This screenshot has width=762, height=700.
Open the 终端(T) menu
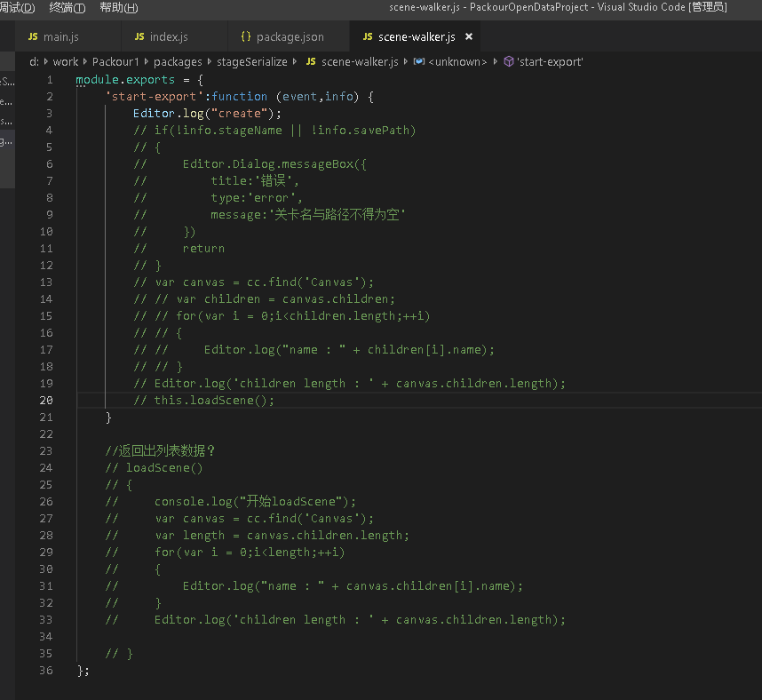(x=67, y=8)
